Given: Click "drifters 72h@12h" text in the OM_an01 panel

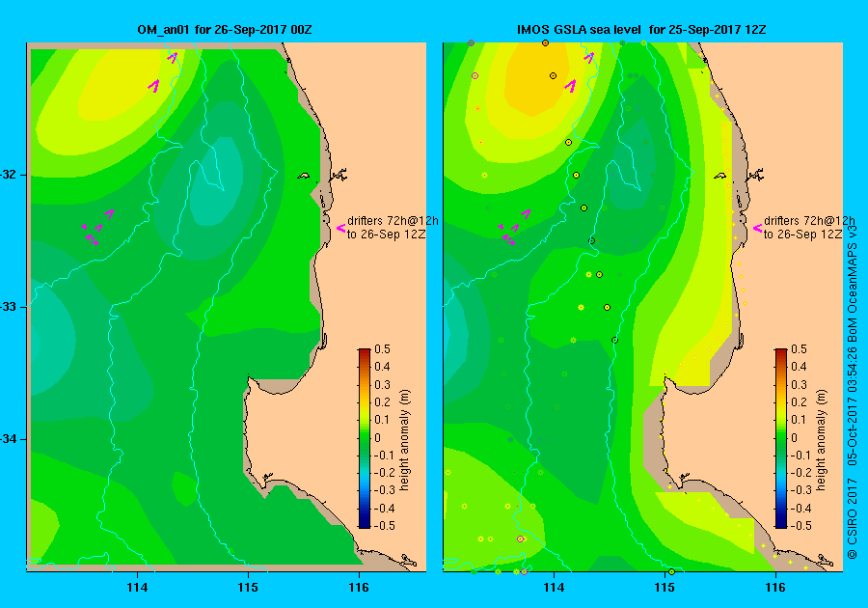Looking at the screenshot, I should click(x=393, y=220).
